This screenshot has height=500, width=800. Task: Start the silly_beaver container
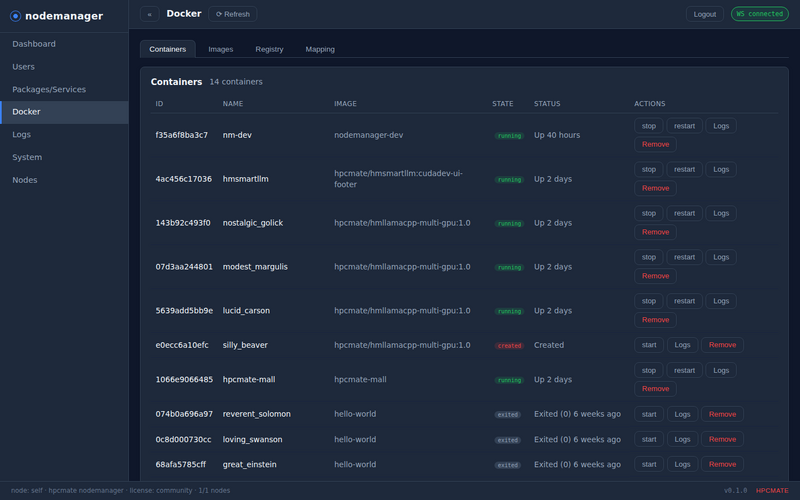click(649, 345)
